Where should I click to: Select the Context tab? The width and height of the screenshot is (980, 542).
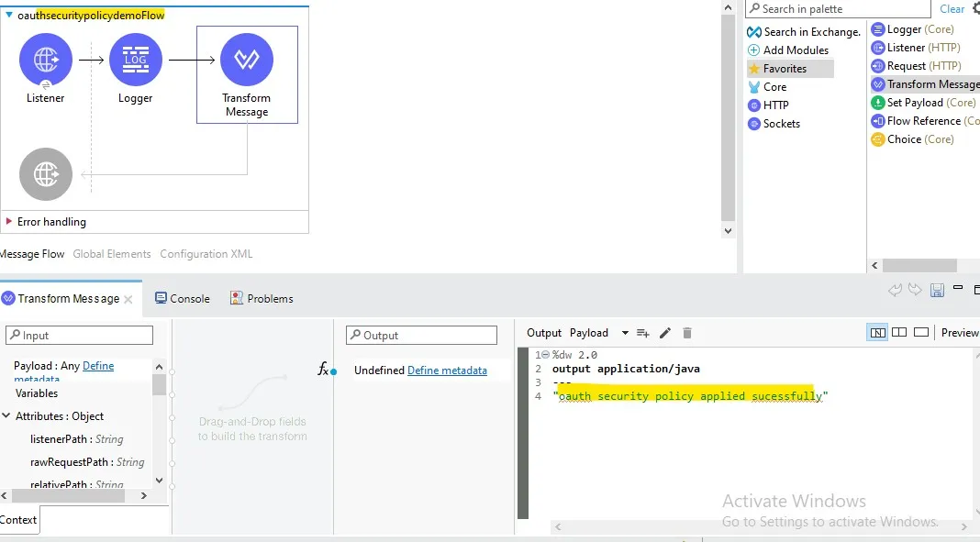18,520
